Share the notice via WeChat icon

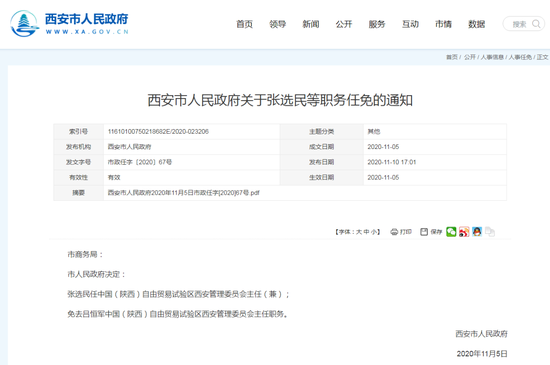click(451, 232)
